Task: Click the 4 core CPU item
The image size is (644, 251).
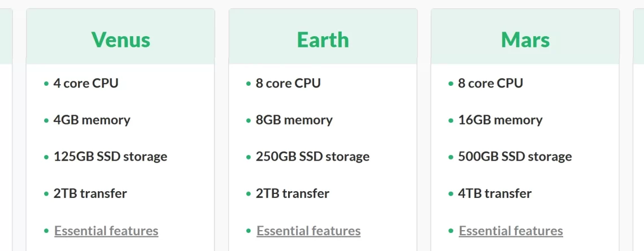Action: point(86,83)
